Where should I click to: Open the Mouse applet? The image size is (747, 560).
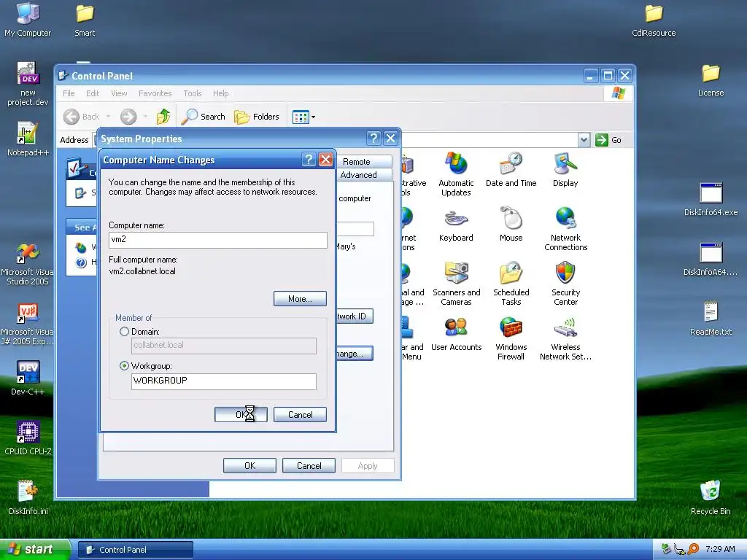click(511, 225)
